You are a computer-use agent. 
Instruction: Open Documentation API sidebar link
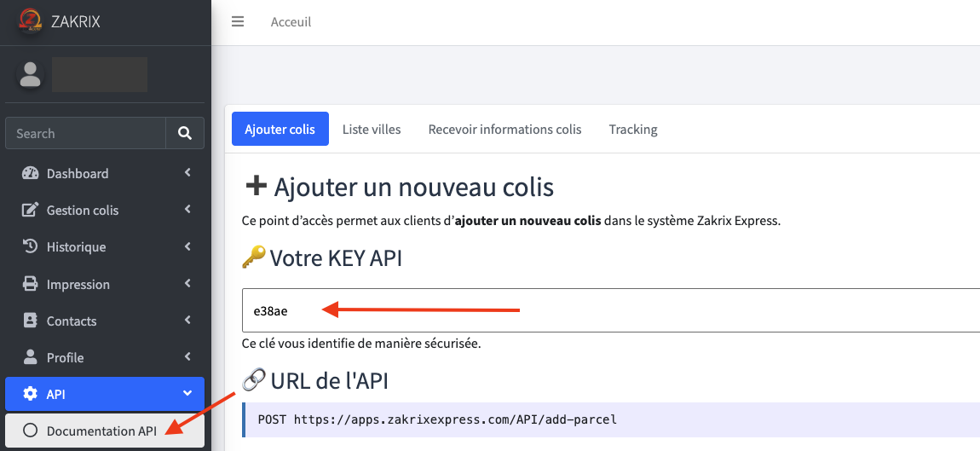click(101, 431)
